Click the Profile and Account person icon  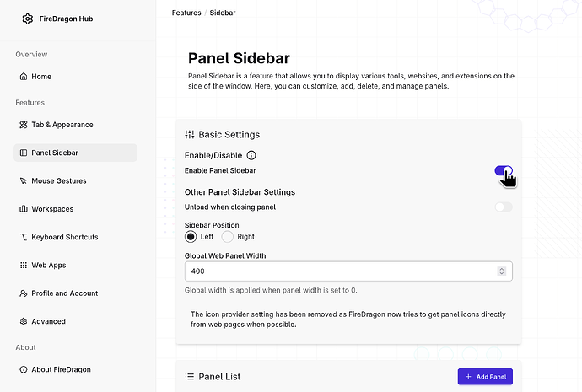tap(24, 293)
